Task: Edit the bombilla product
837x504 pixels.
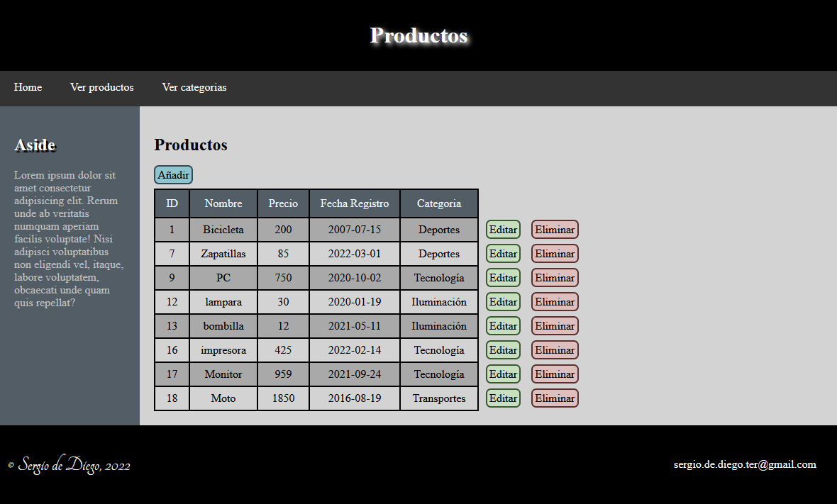Action: coord(503,326)
